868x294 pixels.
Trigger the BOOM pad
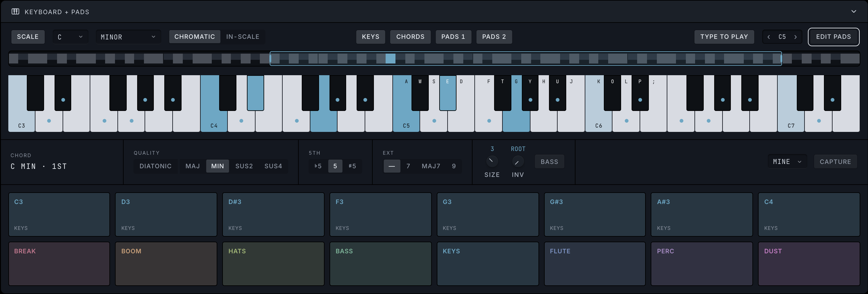[x=166, y=264]
